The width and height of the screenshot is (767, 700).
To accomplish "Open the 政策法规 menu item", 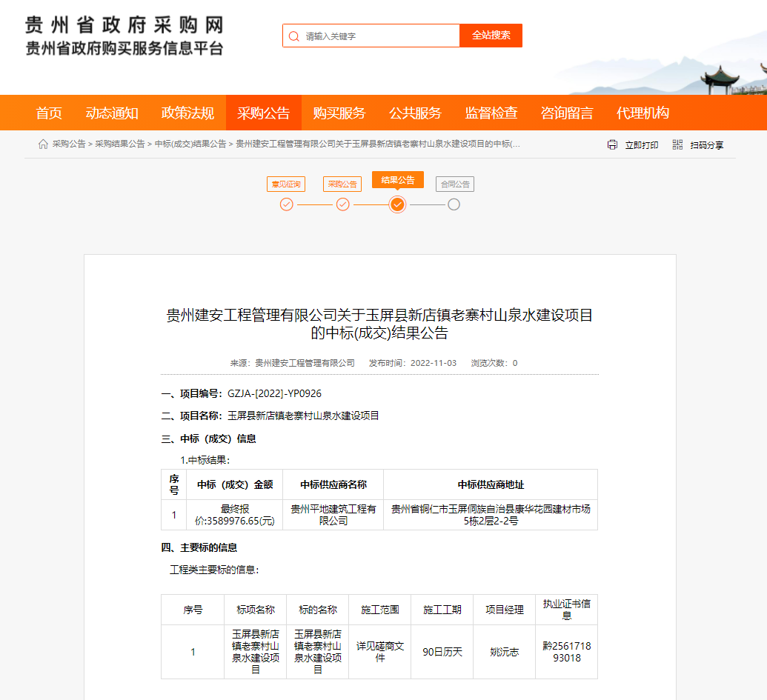I will pyautogui.click(x=187, y=113).
